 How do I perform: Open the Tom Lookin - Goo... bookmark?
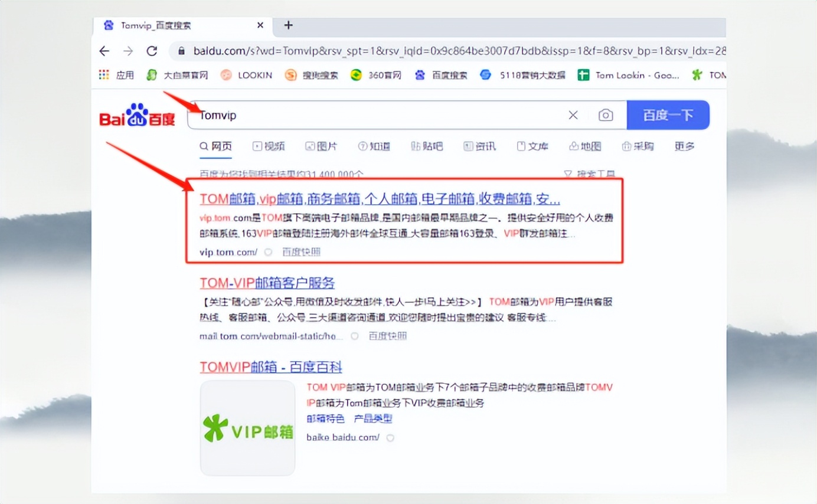click(629, 75)
